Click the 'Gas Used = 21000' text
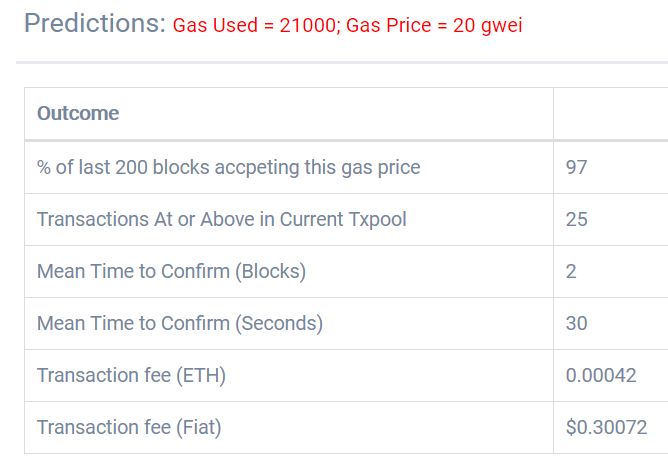The height and width of the screenshot is (471, 668). pos(254,26)
